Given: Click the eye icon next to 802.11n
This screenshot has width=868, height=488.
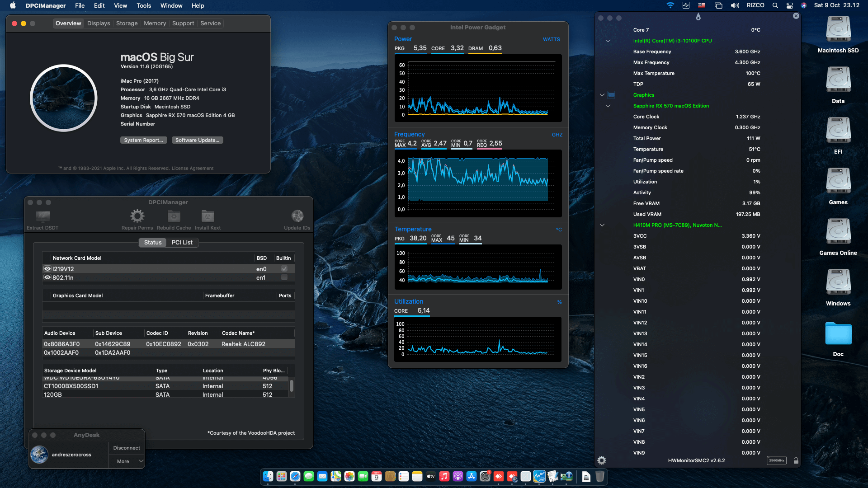Looking at the screenshot, I should 47,277.
